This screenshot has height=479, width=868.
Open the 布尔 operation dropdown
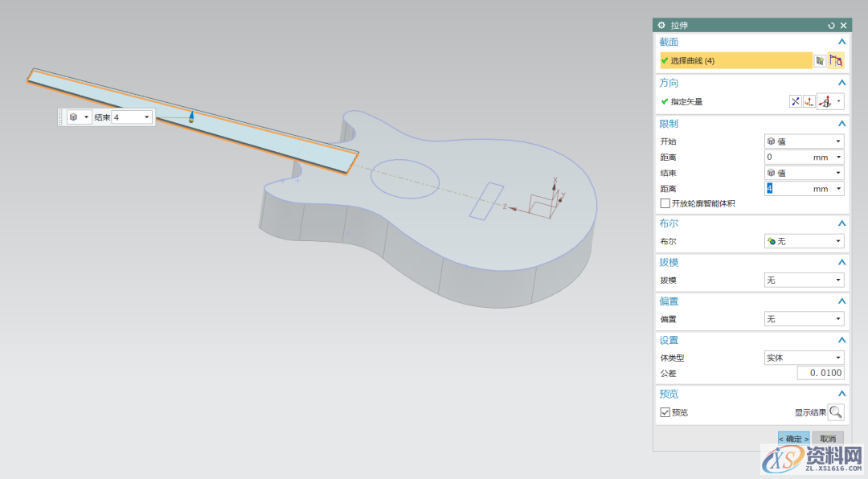804,241
